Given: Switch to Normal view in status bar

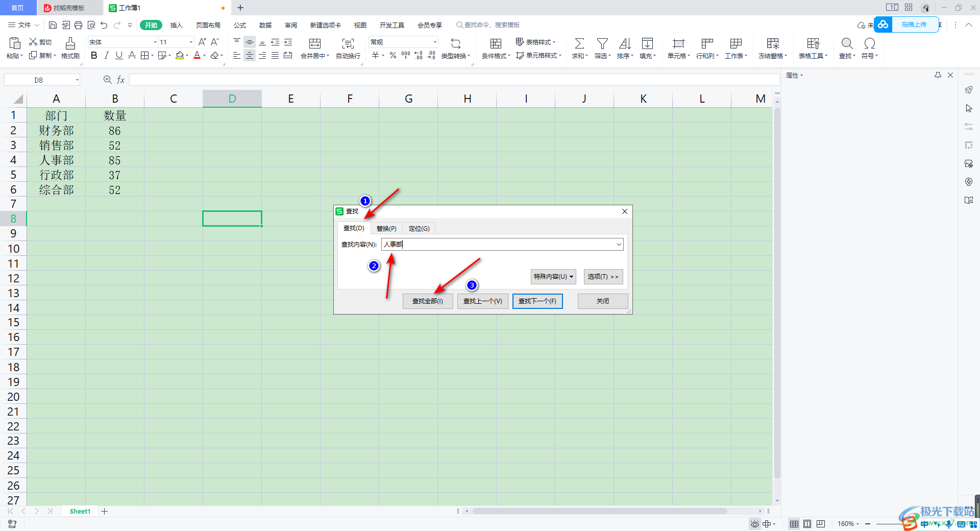Looking at the screenshot, I should (794, 524).
